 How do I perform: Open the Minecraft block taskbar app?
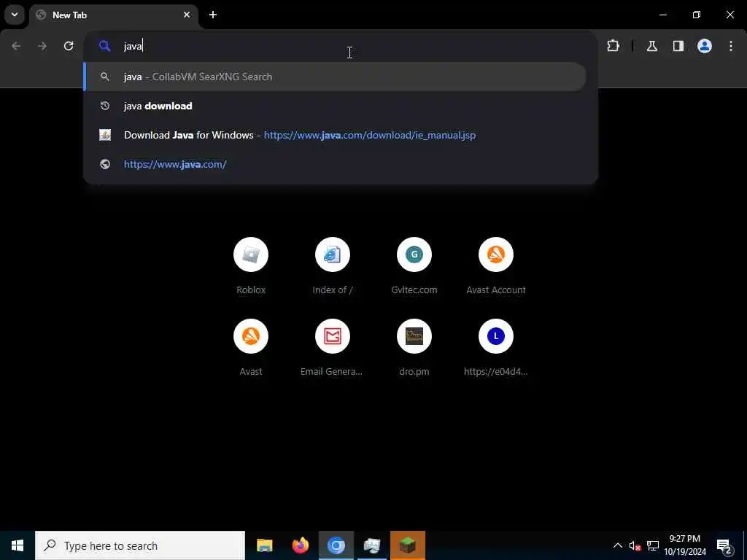(407, 545)
